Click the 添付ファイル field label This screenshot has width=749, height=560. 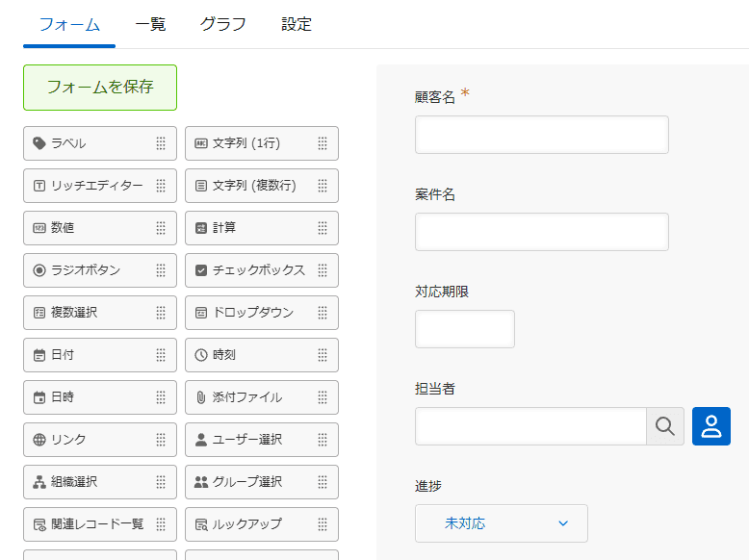click(x=247, y=397)
